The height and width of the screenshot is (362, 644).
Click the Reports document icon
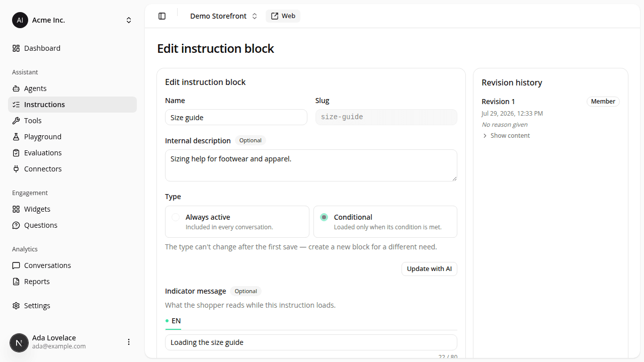(x=16, y=282)
